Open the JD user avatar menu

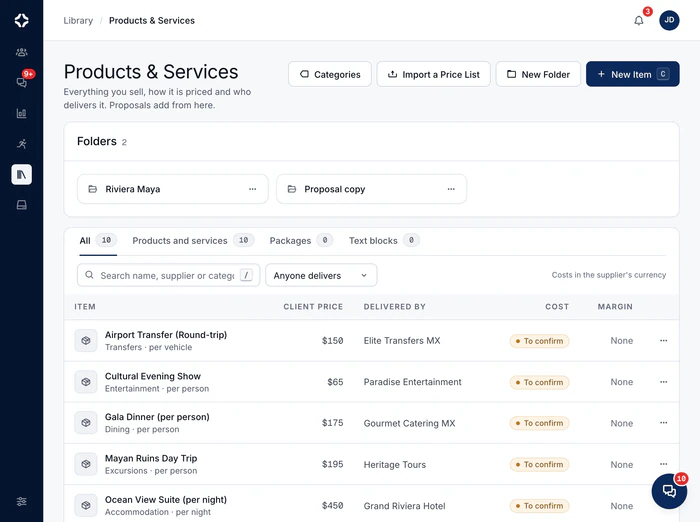click(669, 20)
